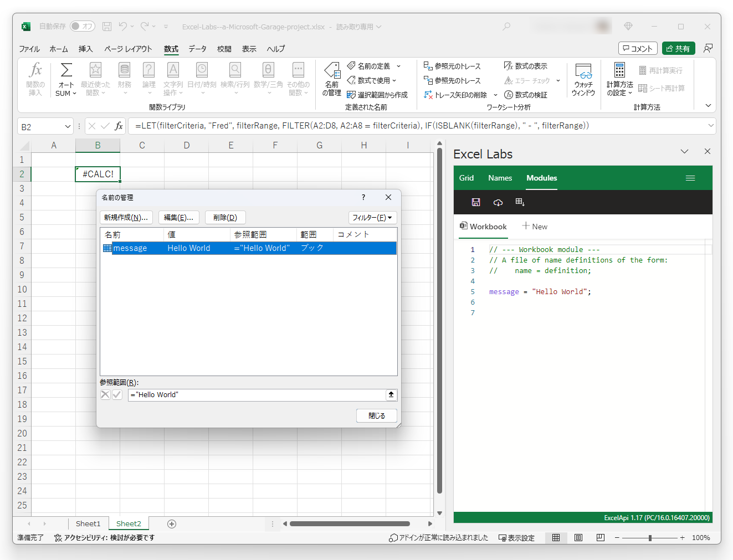Open the フィルター dropdown in 名前の管理
Image resolution: width=733 pixels, height=560 pixels.
(x=372, y=217)
